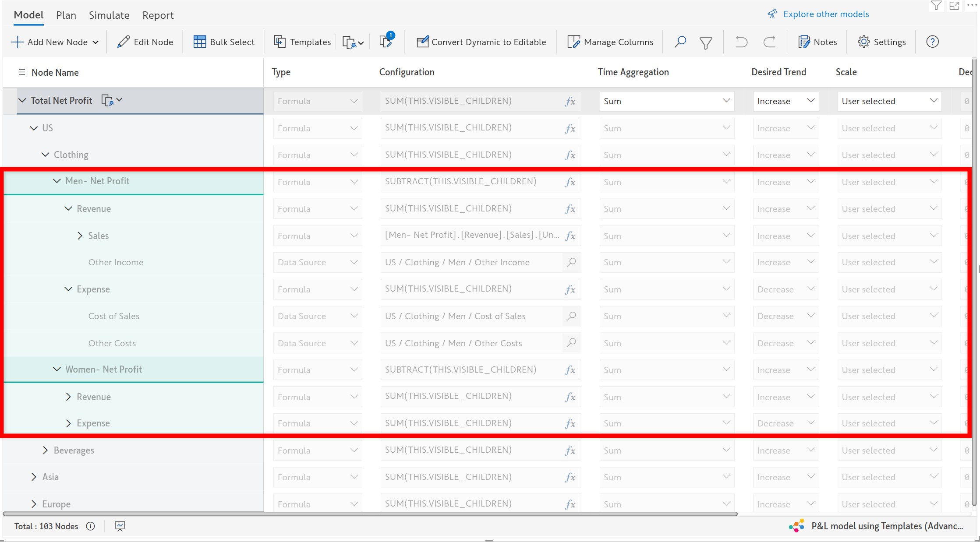
Task: Open Total Net Profit Time Aggregation dropdown
Action: point(666,101)
